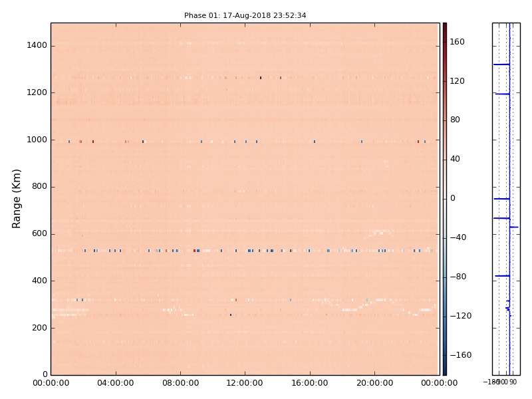Image resolution: width=532 pixels, height=399 pixels.
Task: Click the −40 label on the colorbar
Action: point(458,237)
